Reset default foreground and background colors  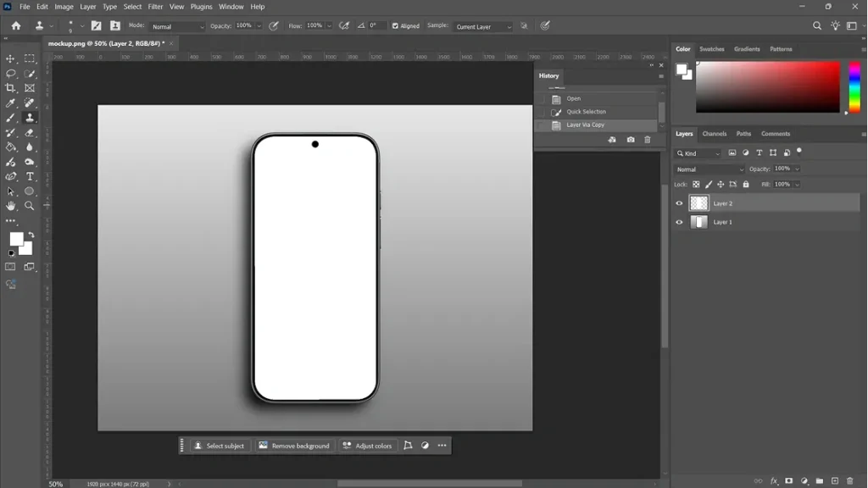(12, 253)
